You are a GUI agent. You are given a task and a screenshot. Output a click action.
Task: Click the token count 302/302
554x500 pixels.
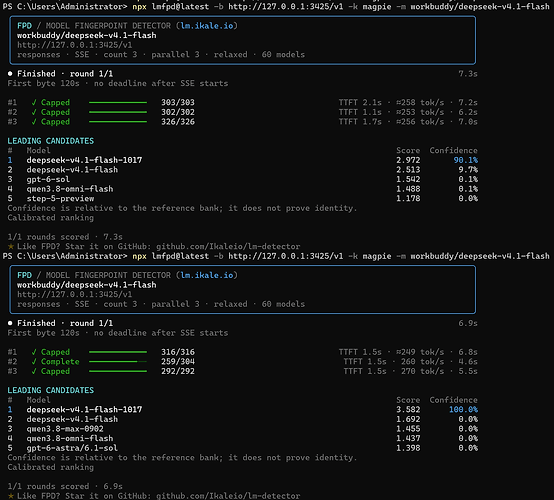[178, 112]
